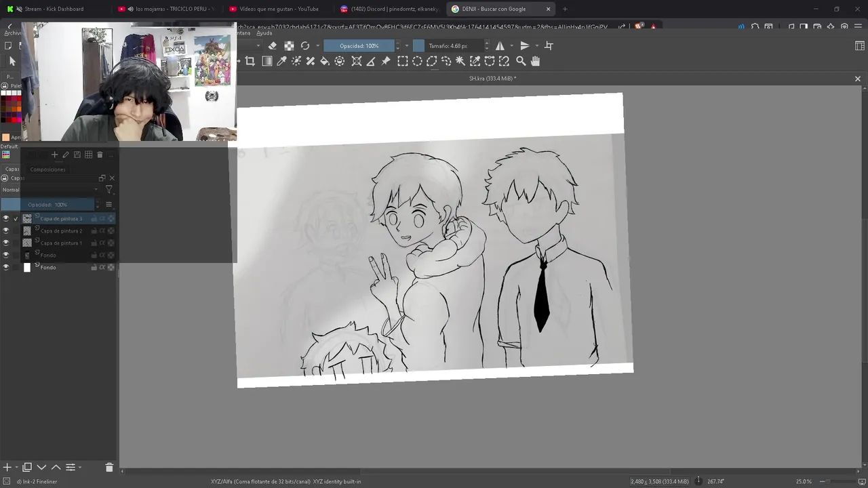Select the Pan hand tool
This screenshot has height=488, width=868.
pos(535,61)
